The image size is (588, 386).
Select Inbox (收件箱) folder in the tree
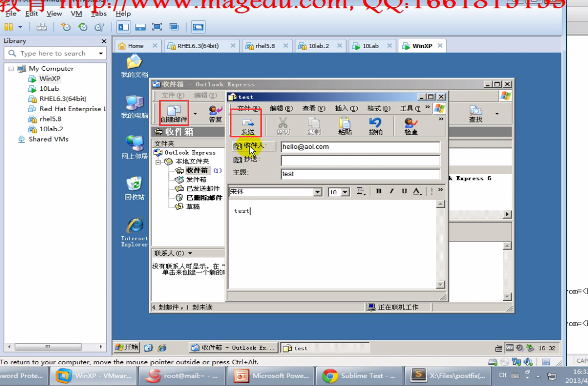pos(196,171)
